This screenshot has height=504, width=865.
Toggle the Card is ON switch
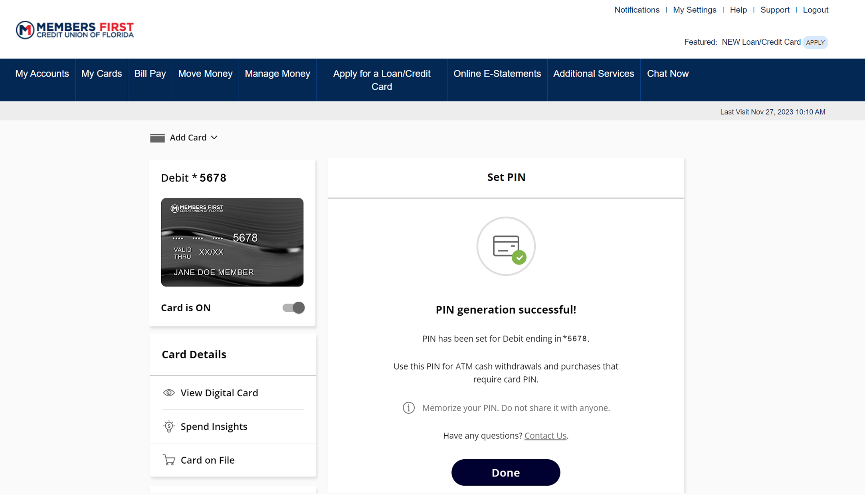click(x=294, y=308)
